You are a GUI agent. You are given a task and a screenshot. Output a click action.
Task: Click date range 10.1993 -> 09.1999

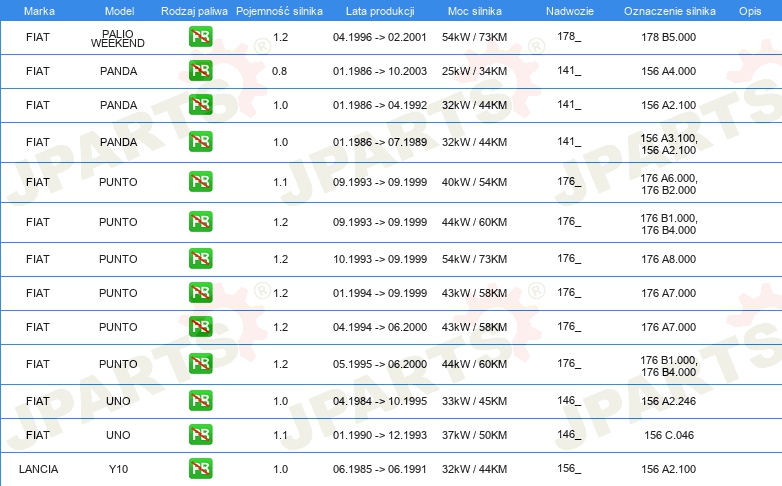[380, 259]
